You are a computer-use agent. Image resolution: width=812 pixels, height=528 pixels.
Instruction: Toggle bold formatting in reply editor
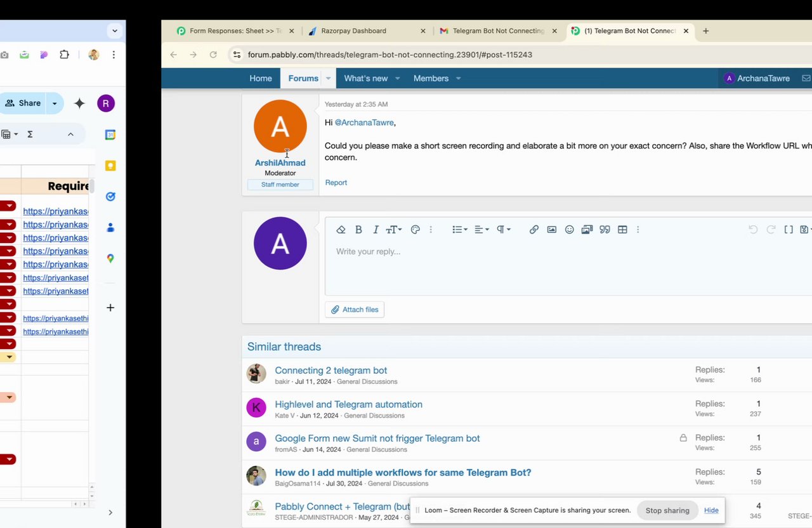coord(358,230)
